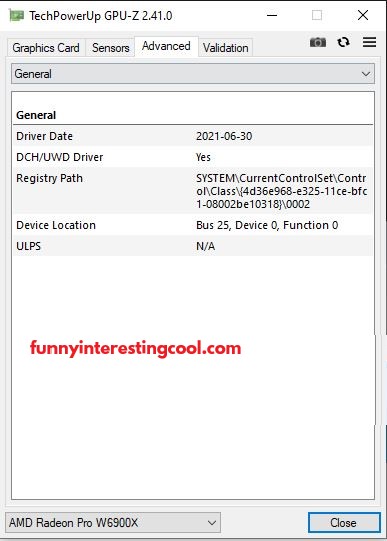Screen dimensions: 387x541
Task: Open the hamburger menu icon
Action: click(369, 42)
